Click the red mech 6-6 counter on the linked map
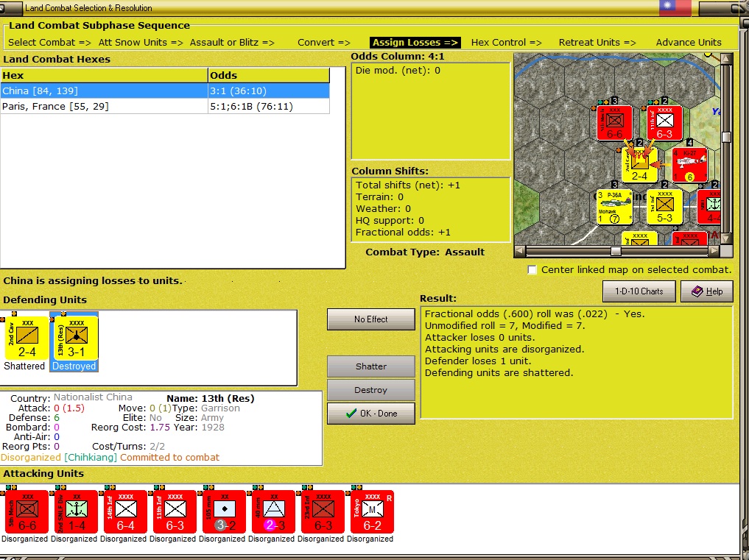 [614, 123]
